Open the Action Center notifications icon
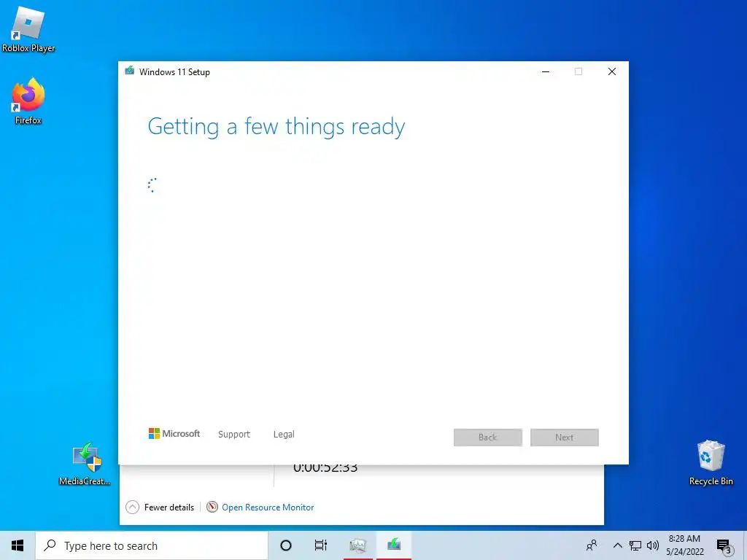 pyautogui.click(x=724, y=547)
